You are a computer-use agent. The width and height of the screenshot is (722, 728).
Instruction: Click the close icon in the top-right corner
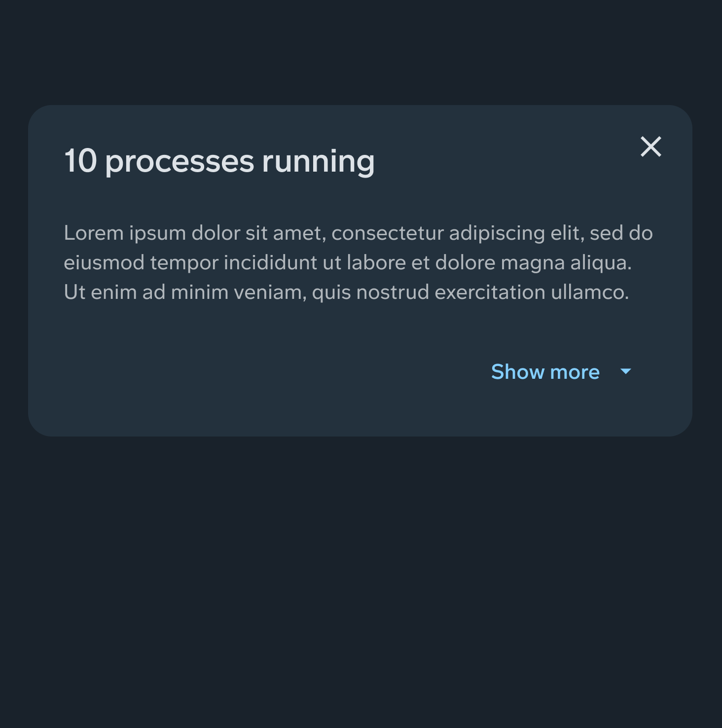650,146
